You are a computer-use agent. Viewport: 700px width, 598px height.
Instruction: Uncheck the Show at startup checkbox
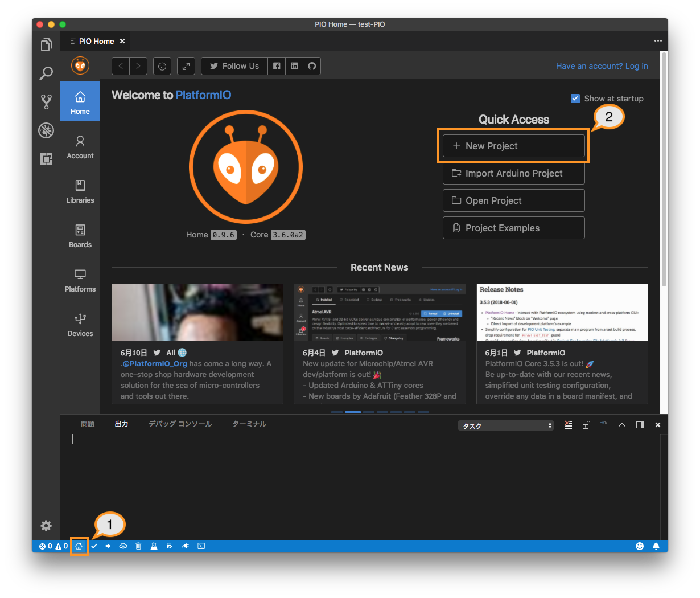click(x=575, y=99)
